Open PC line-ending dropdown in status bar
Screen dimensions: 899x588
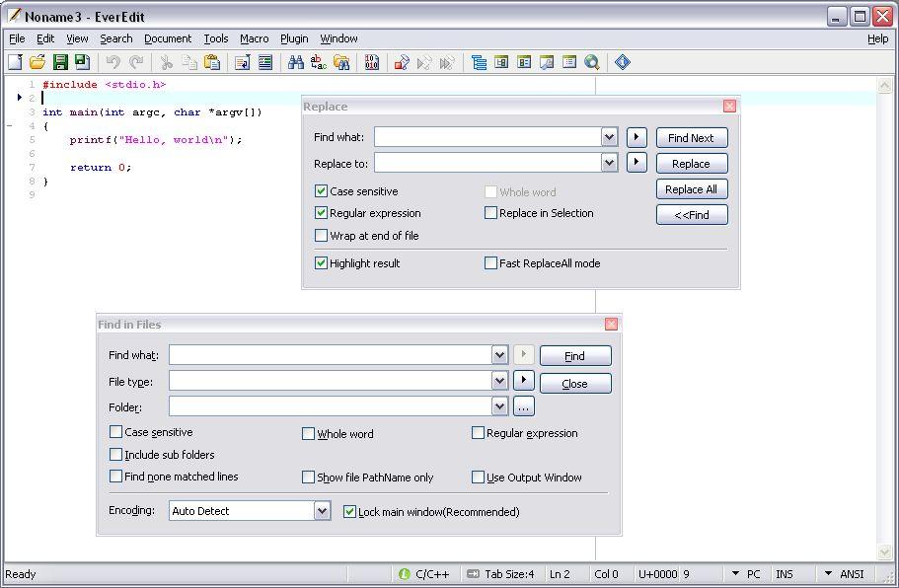pos(735,573)
